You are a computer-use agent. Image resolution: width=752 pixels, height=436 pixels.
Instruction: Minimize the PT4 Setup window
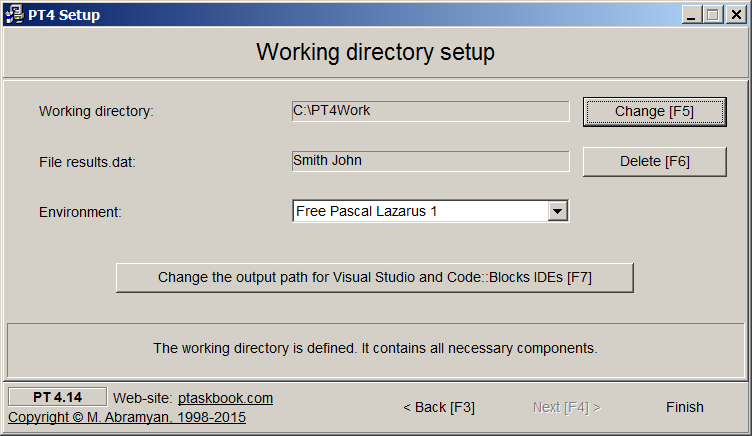[x=691, y=15]
